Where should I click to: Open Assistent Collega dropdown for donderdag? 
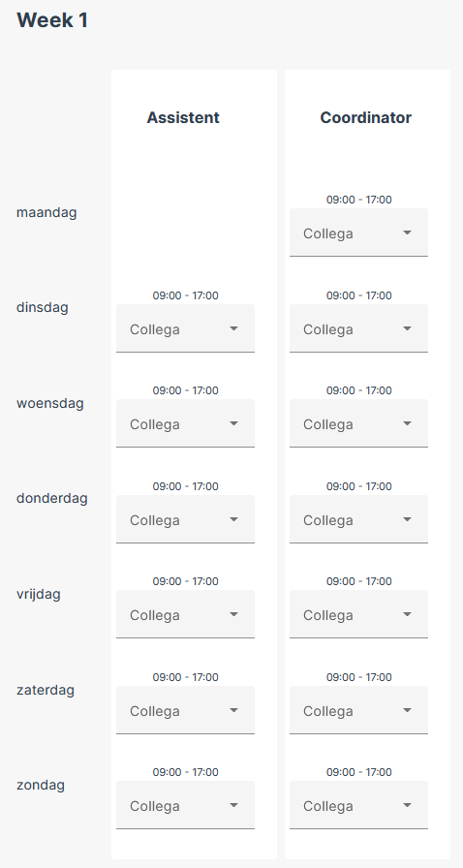[186, 519]
